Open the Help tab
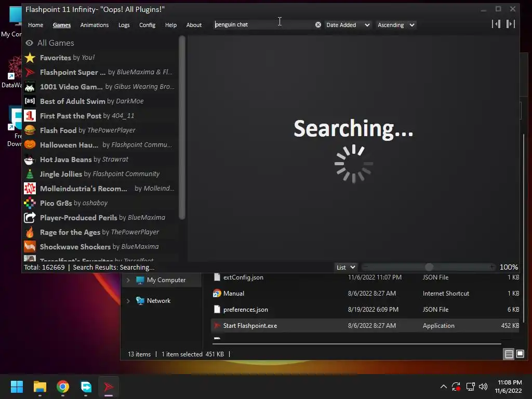This screenshot has width=532, height=399. click(170, 25)
